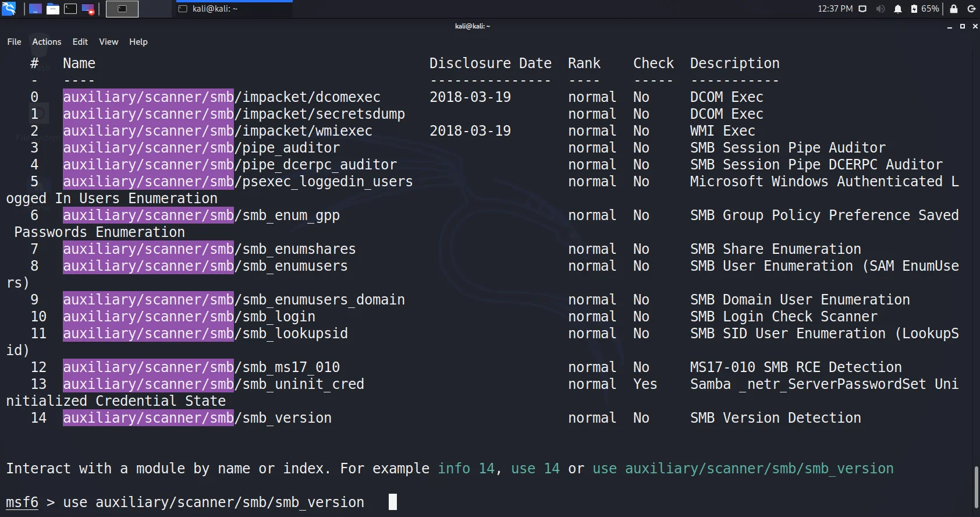The image size is (980, 517).
Task: Click the 12:37 PM clock
Action: pos(835,9)
